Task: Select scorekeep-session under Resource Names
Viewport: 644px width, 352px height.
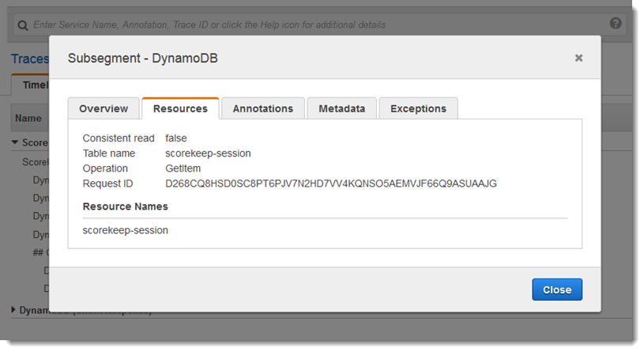Action: coord(125,230)
